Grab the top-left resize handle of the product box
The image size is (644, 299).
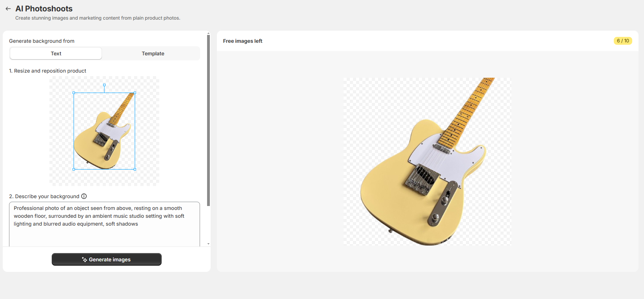pos(74,93)
